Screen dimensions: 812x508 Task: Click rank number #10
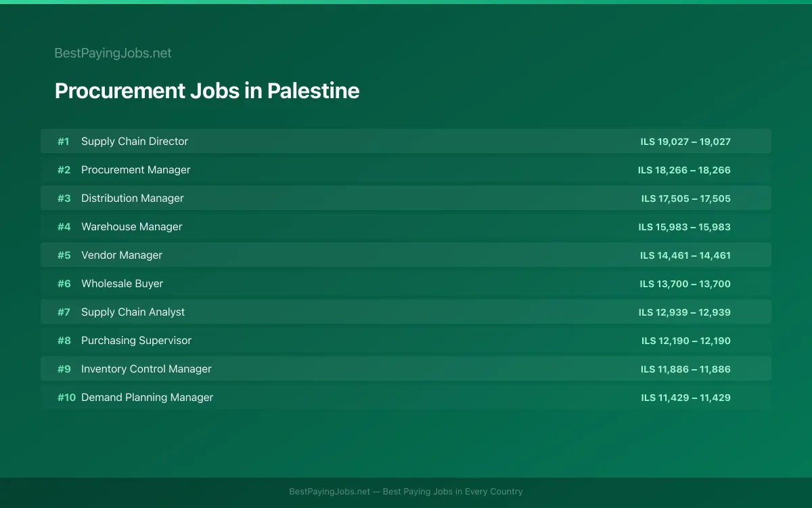point(66,398)
